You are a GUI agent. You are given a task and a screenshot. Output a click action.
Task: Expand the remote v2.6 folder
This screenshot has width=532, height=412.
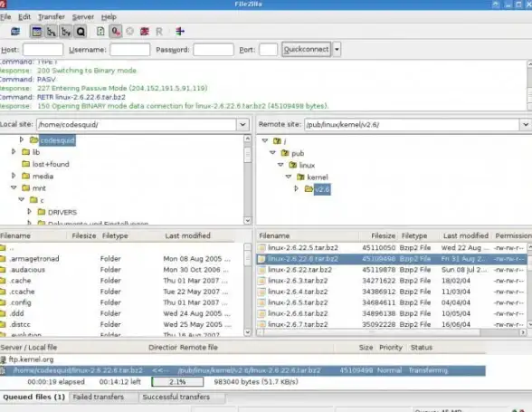[x=296, y=188]
